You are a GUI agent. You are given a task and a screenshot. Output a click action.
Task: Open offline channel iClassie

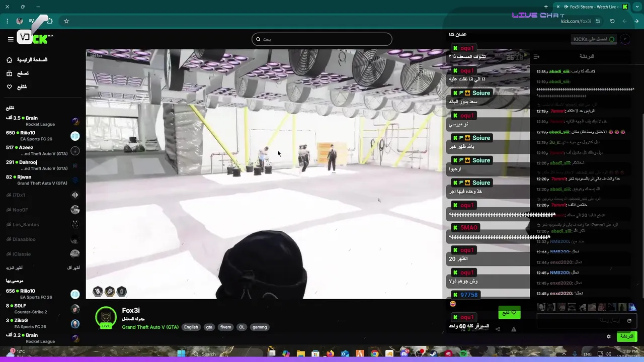pos(43,254)
